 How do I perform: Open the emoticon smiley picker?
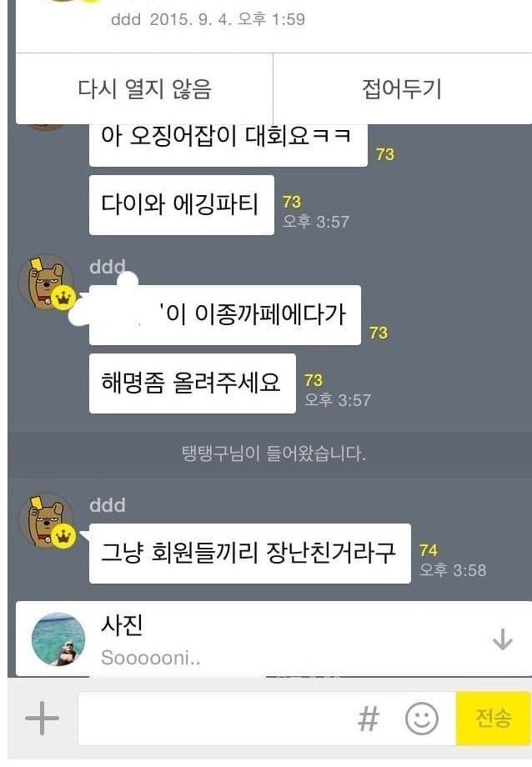[421, 719]
